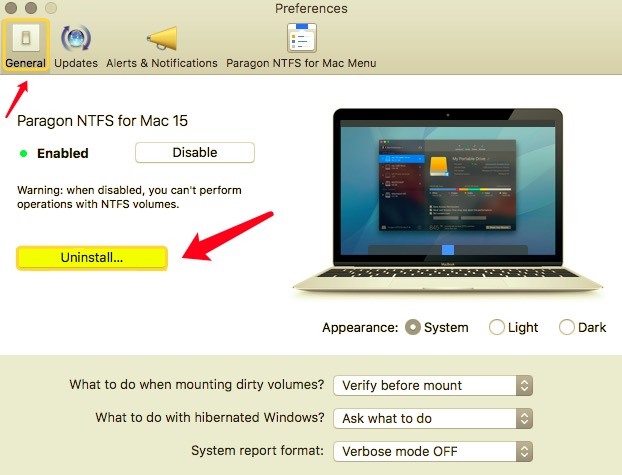Open the Ask what to do dropdown
Viewport: 622px width, 475px height.
point(433,418)
